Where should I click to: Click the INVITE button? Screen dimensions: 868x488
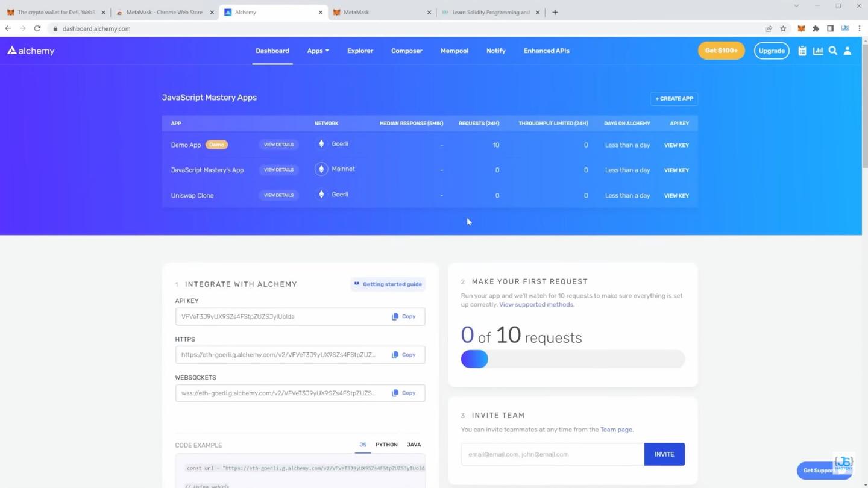(x=664, y=454)
